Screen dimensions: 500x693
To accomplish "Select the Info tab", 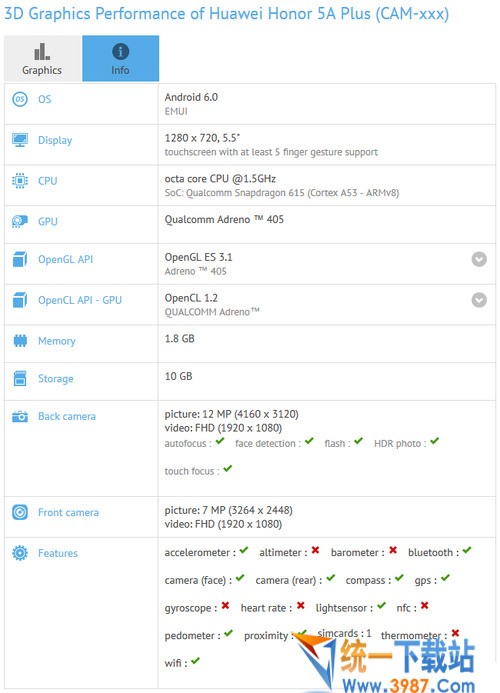I will click(x=120, y=59).
